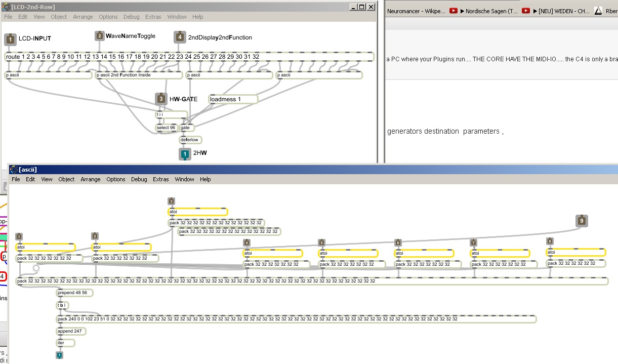Click the 2HW outlet icon
This screenshot has height=364, width=618.
click(x=185, y=154)
